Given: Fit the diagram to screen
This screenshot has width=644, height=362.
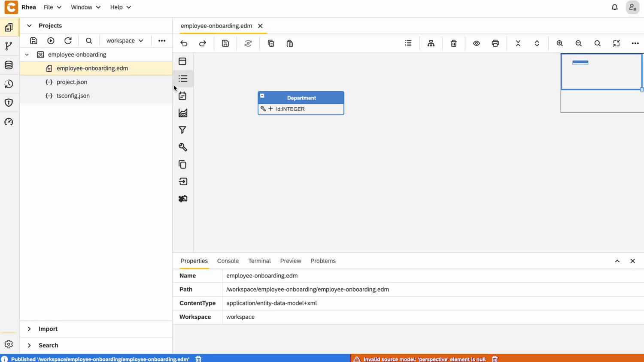Looking at the screenshot, I should (x=616, y=43).
